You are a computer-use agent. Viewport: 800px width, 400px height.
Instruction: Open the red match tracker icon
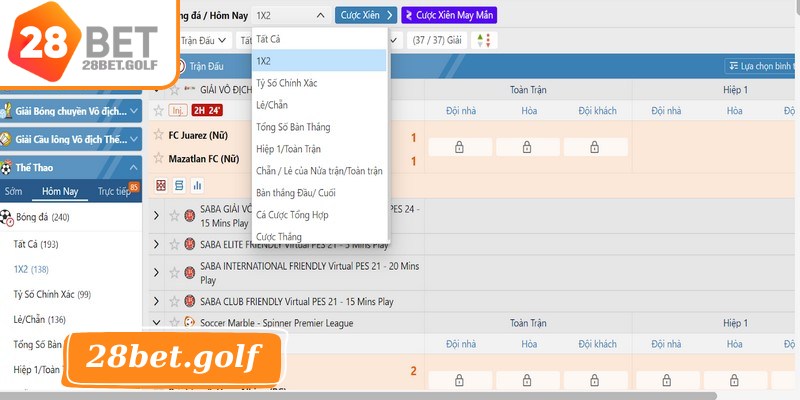coord(161,185)
